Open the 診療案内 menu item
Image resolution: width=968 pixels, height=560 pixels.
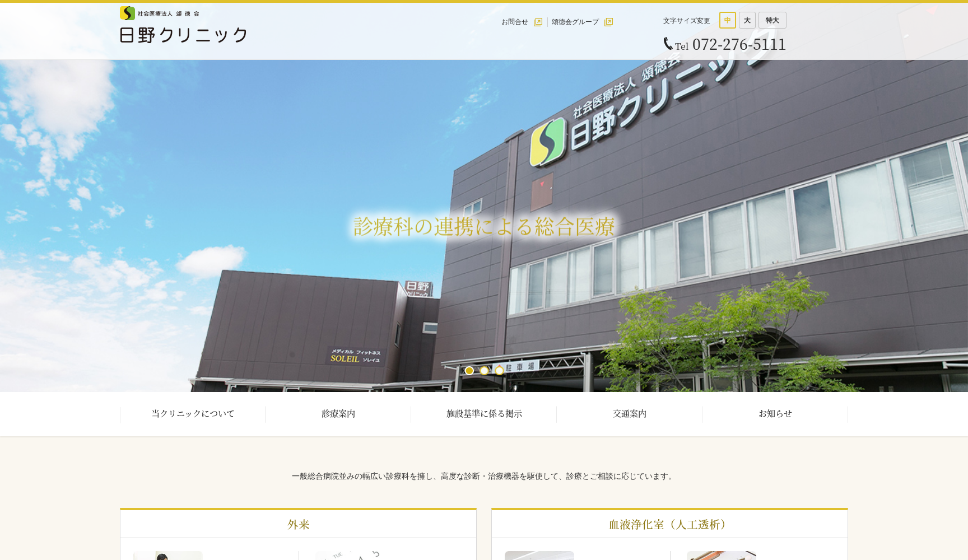point(338,414)
